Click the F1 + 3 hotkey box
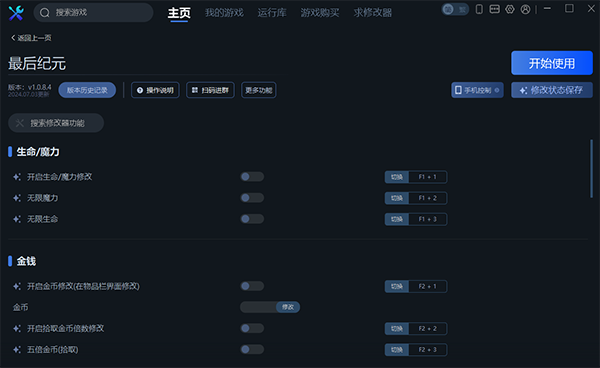The image size is (600, 368). pyautogui.click(x=428, y=219)
